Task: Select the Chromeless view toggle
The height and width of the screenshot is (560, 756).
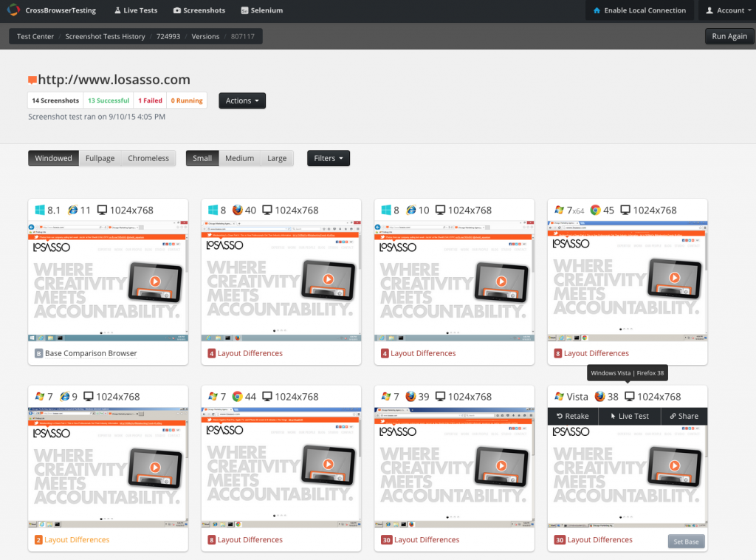Action: tap(148, 158)
